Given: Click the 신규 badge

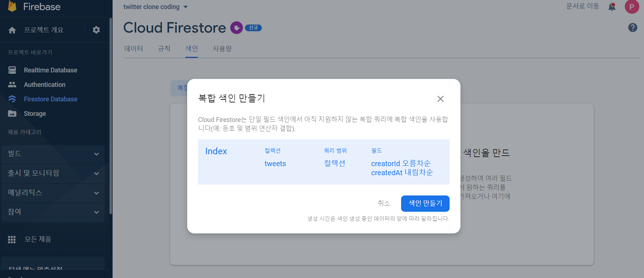Looking at the screenshot, I should coord(253,28).
